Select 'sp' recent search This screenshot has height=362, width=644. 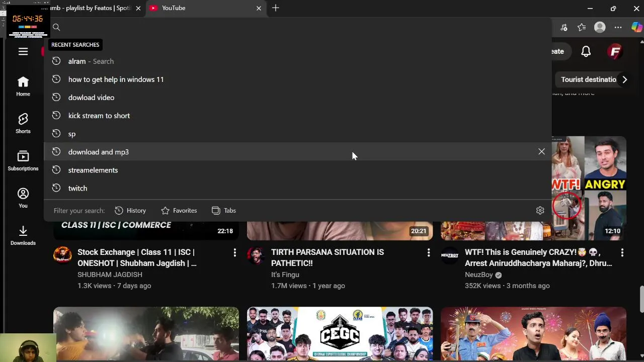(x=298, y=134)
